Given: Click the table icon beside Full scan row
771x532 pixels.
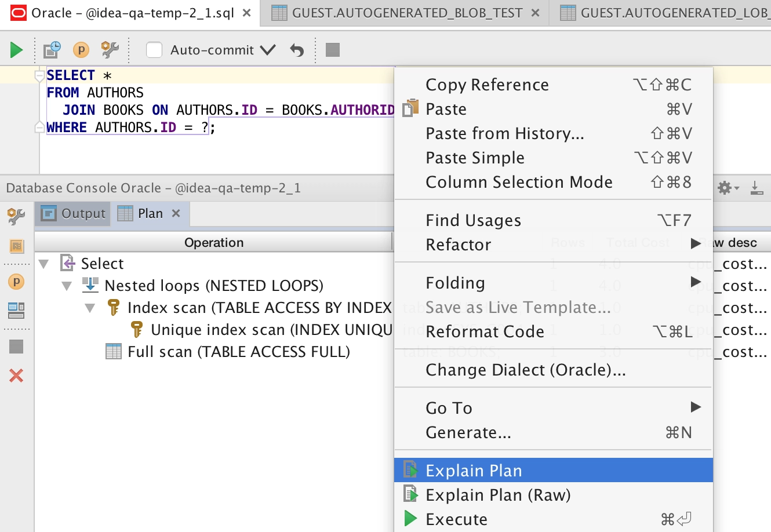Looking at the screenshot, I should [114, 351].
